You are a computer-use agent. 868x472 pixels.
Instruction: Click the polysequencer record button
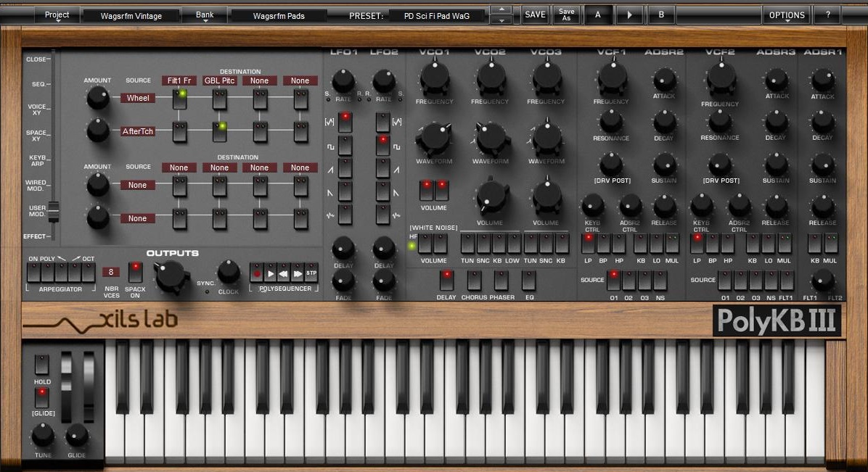click(257, 273)
